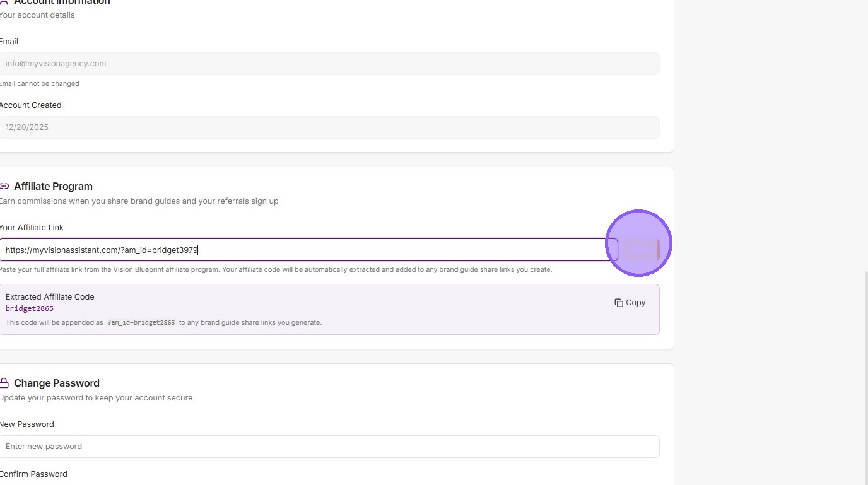Click the Copy button label
868x485 pixels.
tap(635, 303)
